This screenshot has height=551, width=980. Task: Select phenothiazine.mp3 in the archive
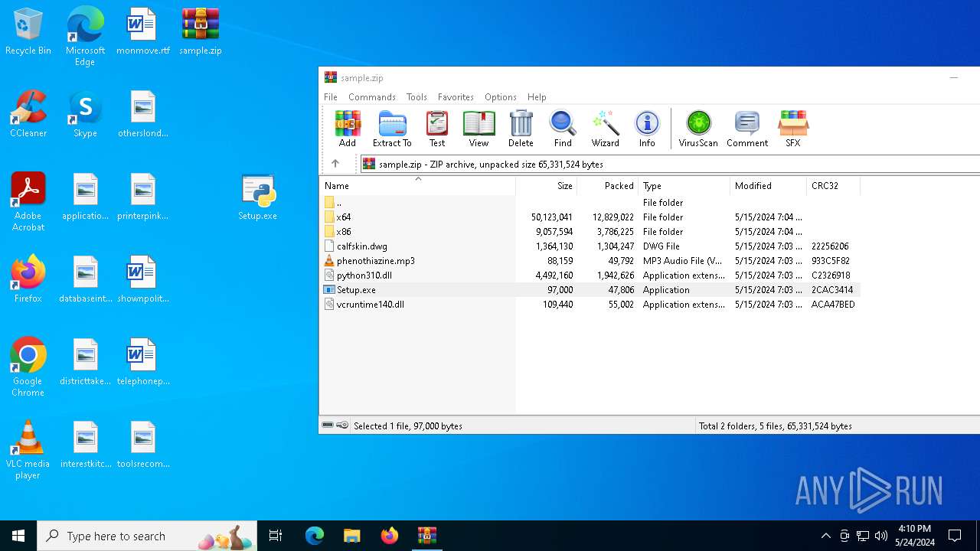pyautogui.click(x=590, y=261)
